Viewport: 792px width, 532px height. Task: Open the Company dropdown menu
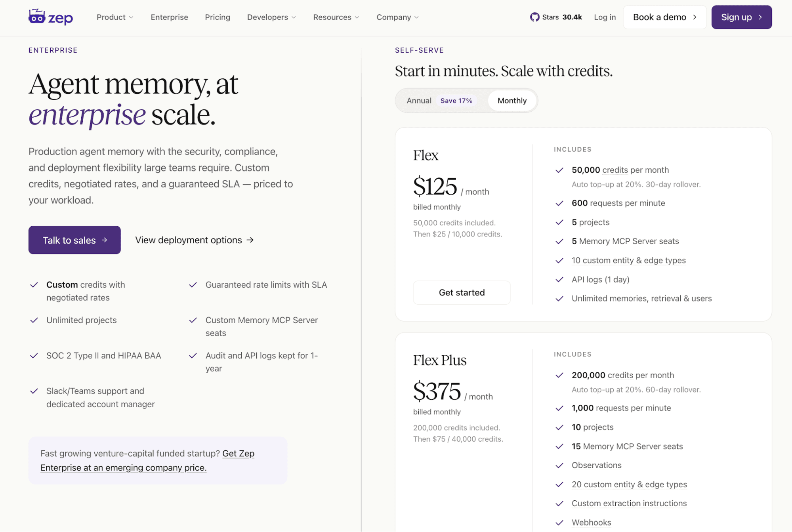point(397,17)
